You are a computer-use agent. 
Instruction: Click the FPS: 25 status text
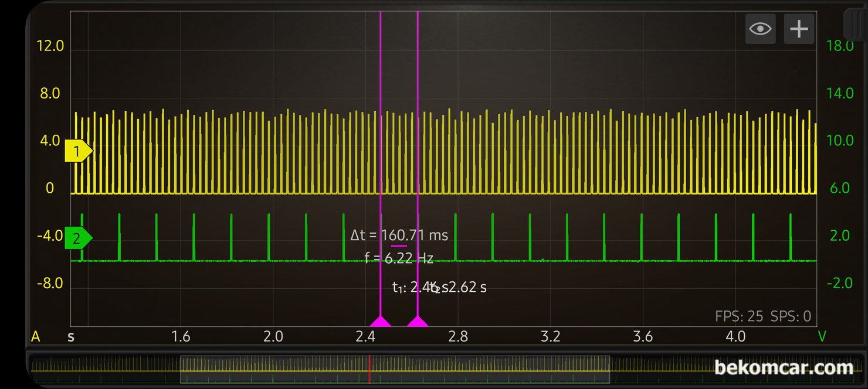[739, 316]
